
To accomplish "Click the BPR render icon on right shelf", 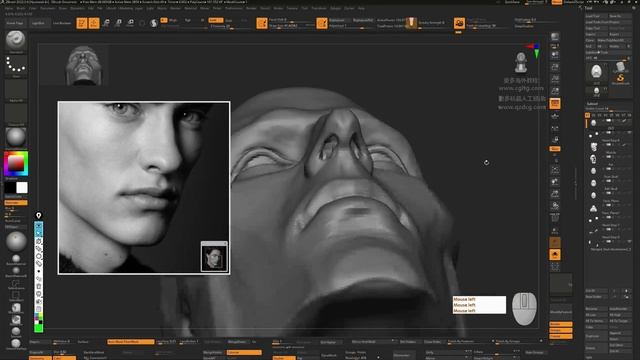I will [555, 37].
